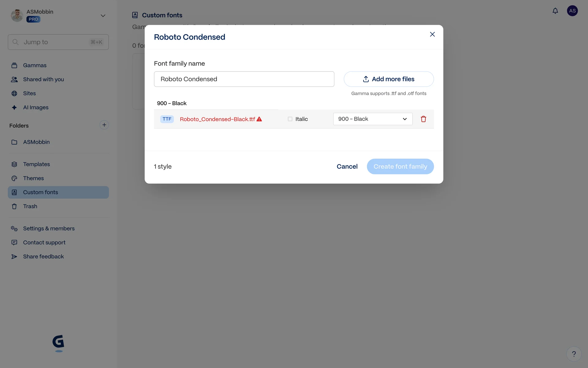
Task: Open the 900 – Black weight dropdown
Action: click(372, 119)
